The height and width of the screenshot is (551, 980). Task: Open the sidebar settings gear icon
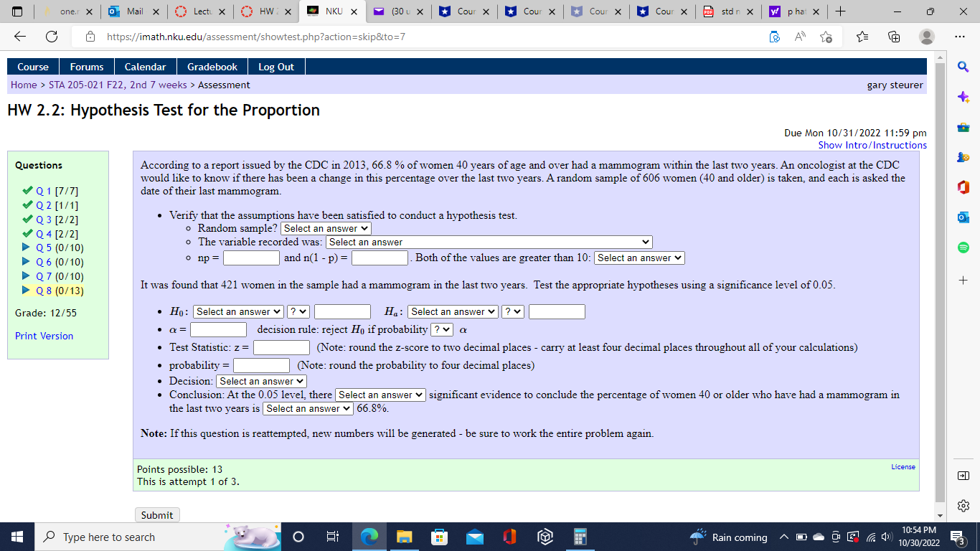click(963, 507)
